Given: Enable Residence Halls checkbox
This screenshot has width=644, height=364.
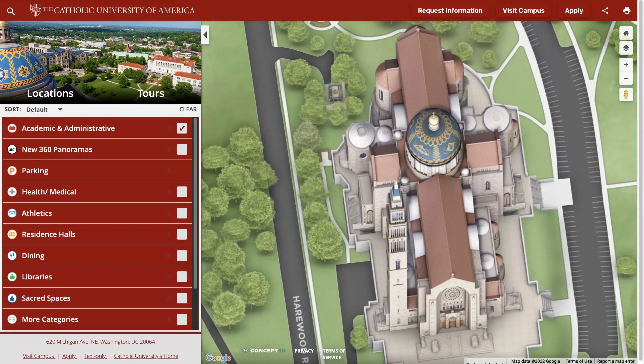Looking at the screenshot, I should click(182, 234).
